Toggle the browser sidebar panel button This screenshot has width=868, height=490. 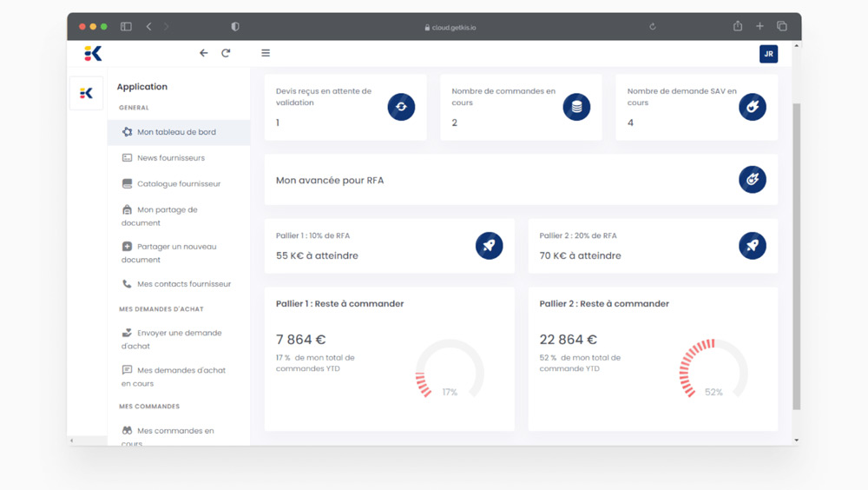pyautogui.click(x=126, y=27)
